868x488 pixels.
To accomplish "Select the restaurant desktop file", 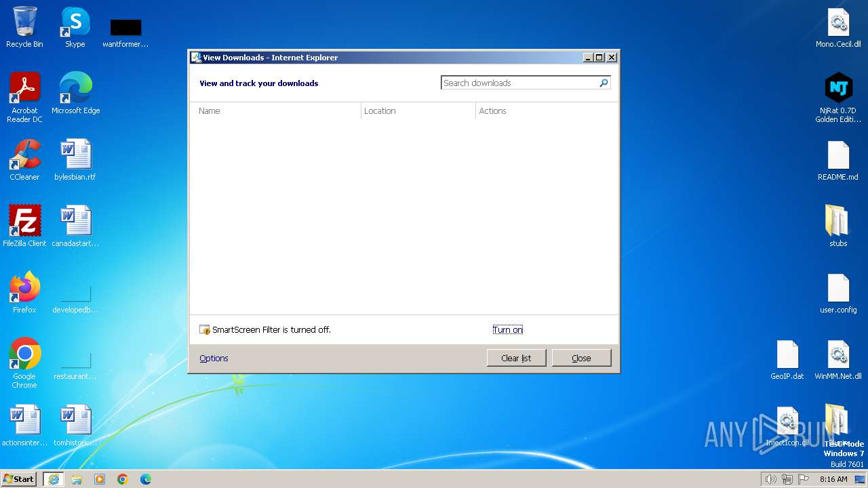I will coord(75,363).
